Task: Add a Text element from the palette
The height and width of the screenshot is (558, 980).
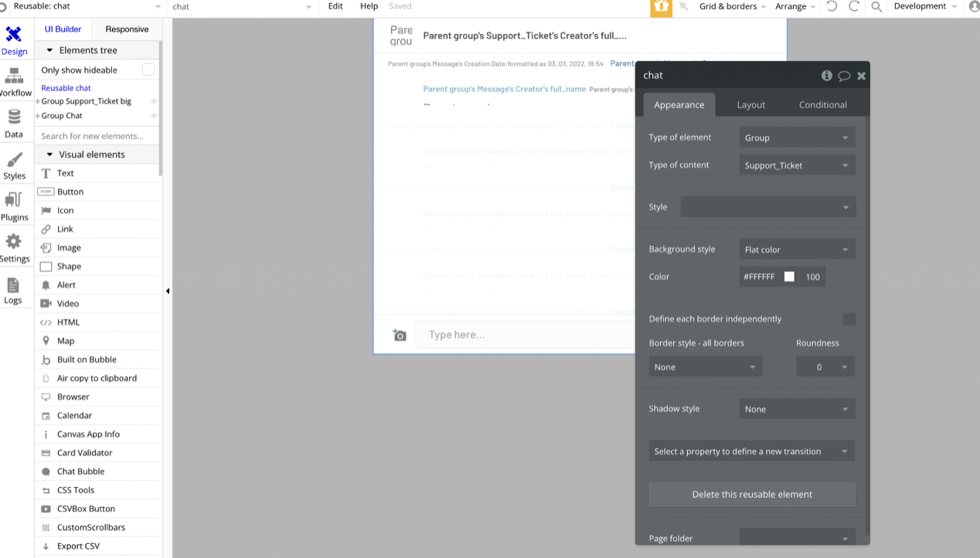Action: [x=97, y=173]
